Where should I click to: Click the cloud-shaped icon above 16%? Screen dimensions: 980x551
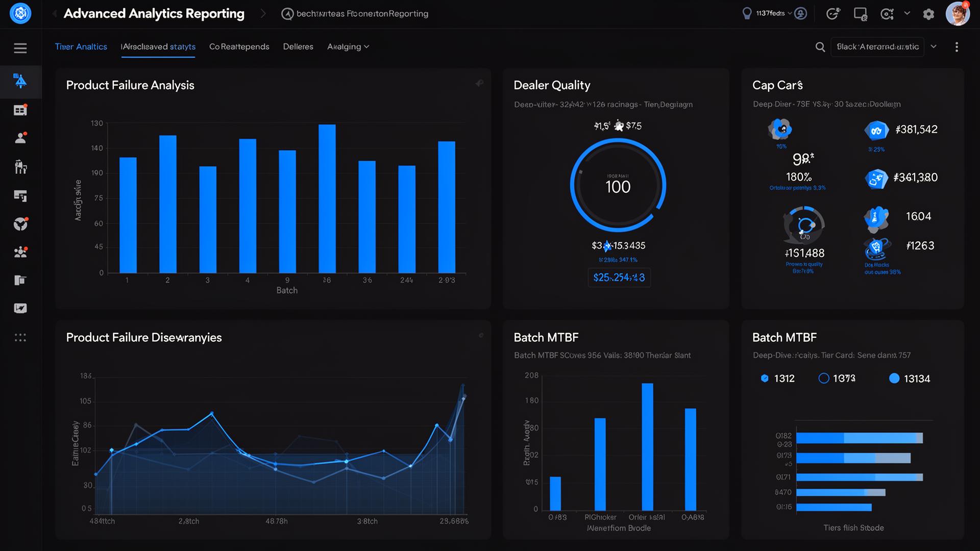(780, 129)
